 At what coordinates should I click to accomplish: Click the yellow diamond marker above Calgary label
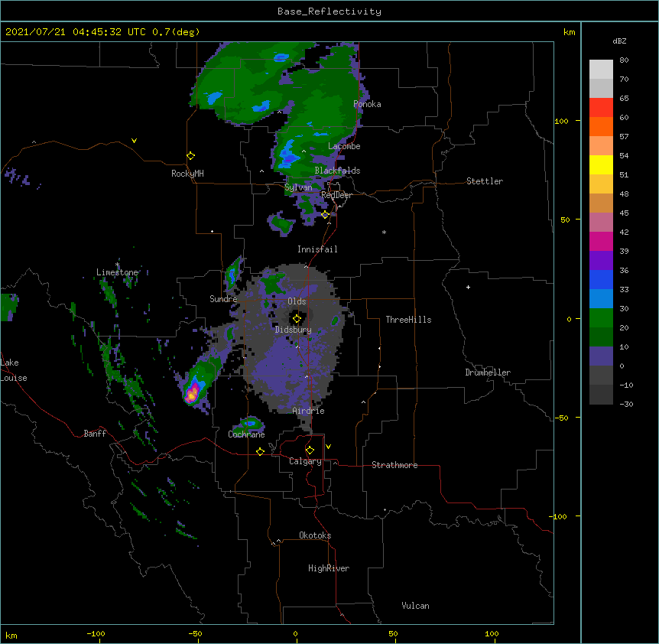[310, 450]
